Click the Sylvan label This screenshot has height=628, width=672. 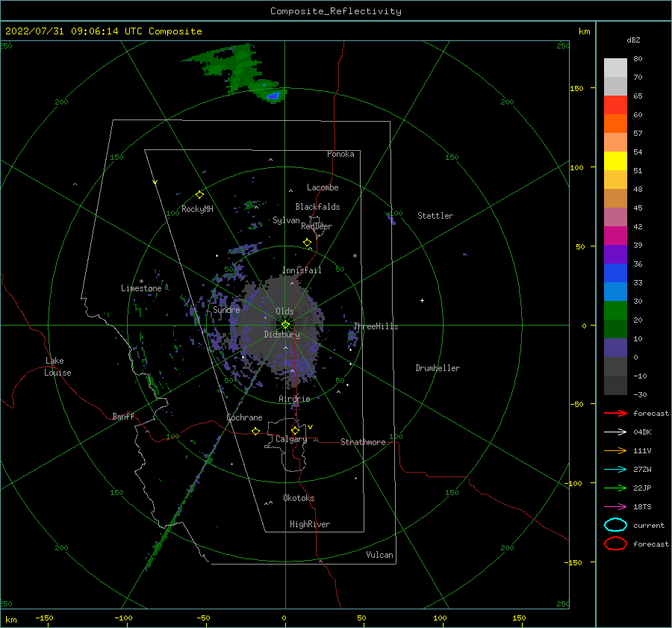click(286, 220)
